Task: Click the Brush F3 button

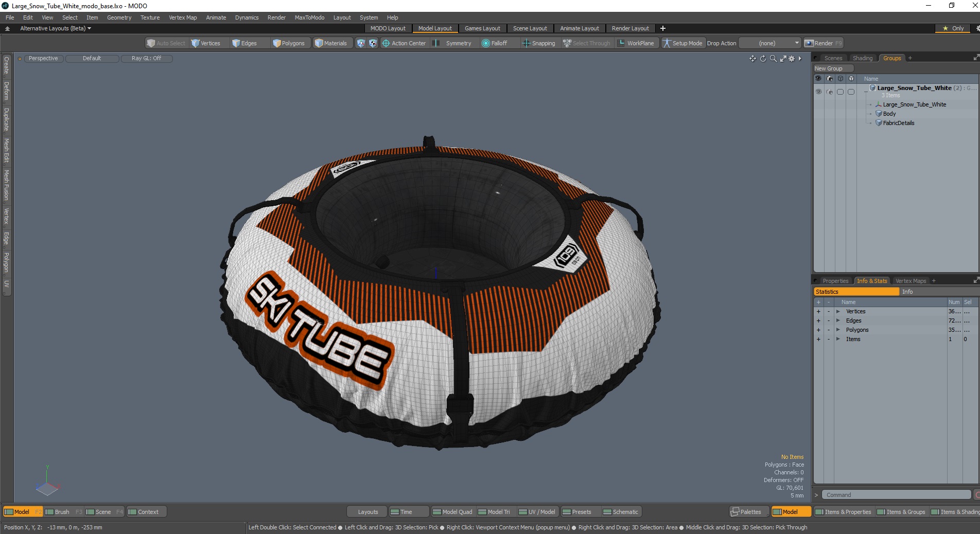Action: pyautogui.click(x=63, y=512)
